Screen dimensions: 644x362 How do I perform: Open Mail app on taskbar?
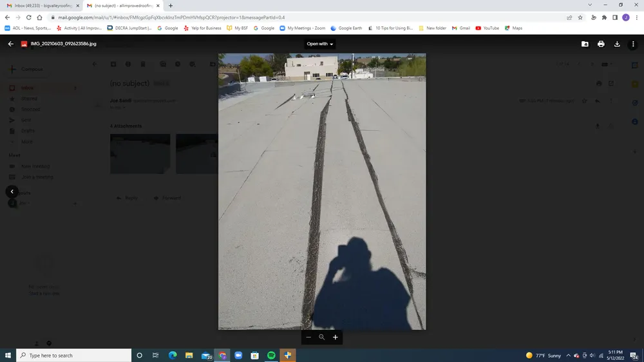pos(206,356)
